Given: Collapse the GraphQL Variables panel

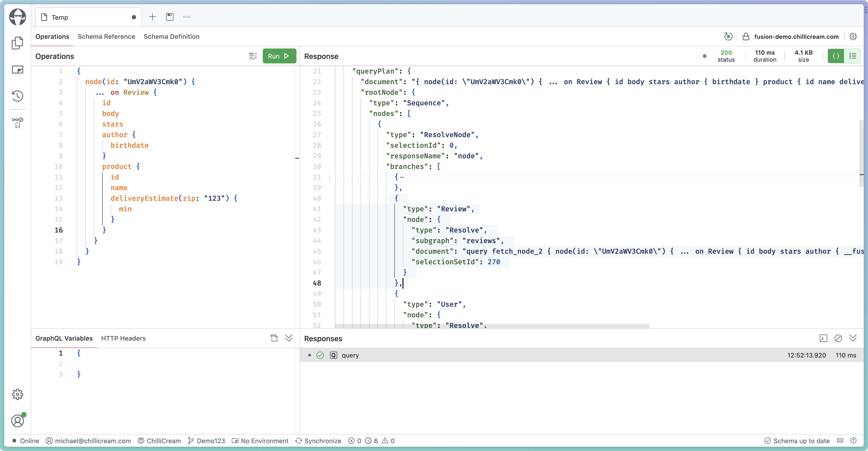Looking at the screenshot, I should (289, 338).
